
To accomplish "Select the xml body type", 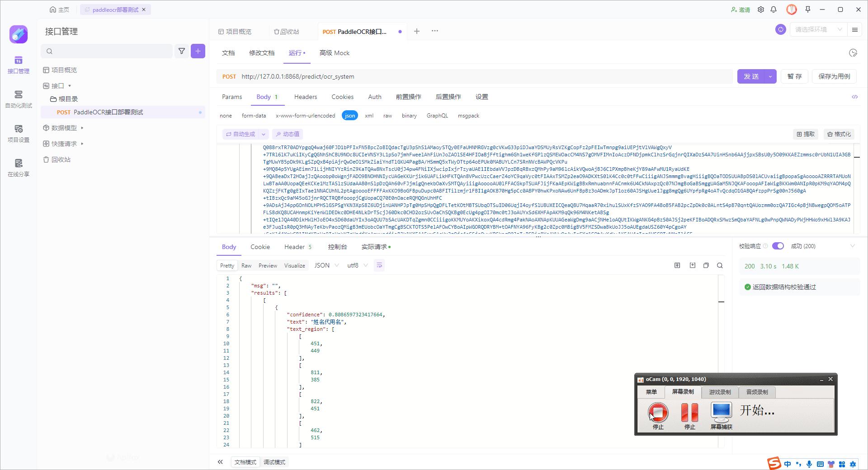I will tap(369, 116).
